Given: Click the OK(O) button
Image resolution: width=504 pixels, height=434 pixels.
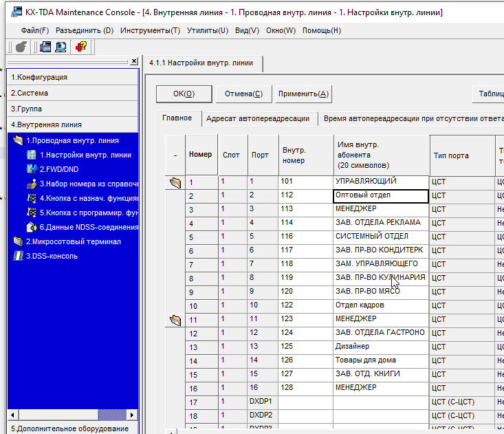Looking at the screenshot, I should 184,94.
